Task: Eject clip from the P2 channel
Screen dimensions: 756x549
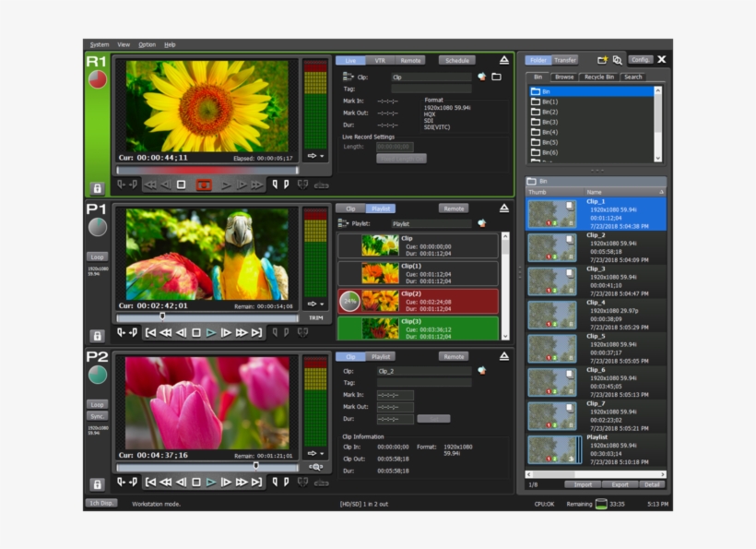Action: pos(503,356)
